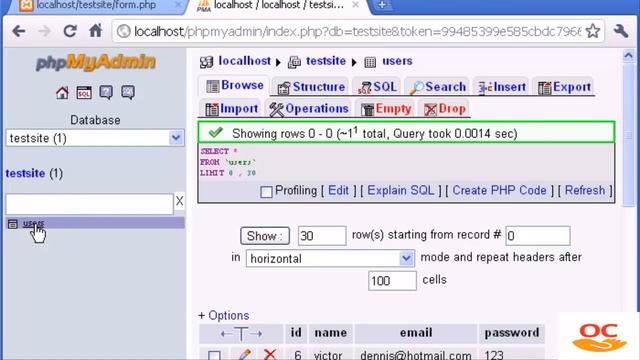640x360 pixels.
Task: Open phpMyAdmin documentation icon in sidebar
Action: coord(106,93)
